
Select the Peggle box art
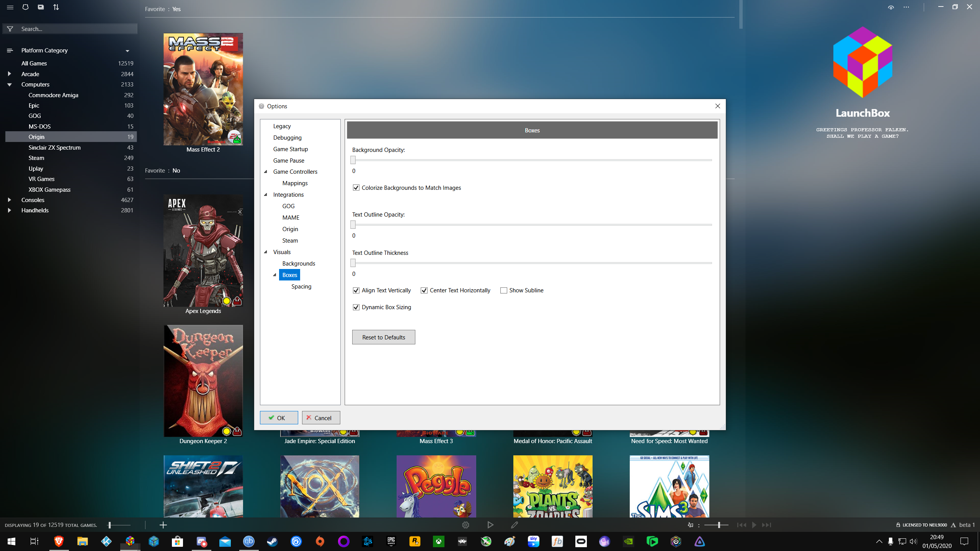click(436, 486)
